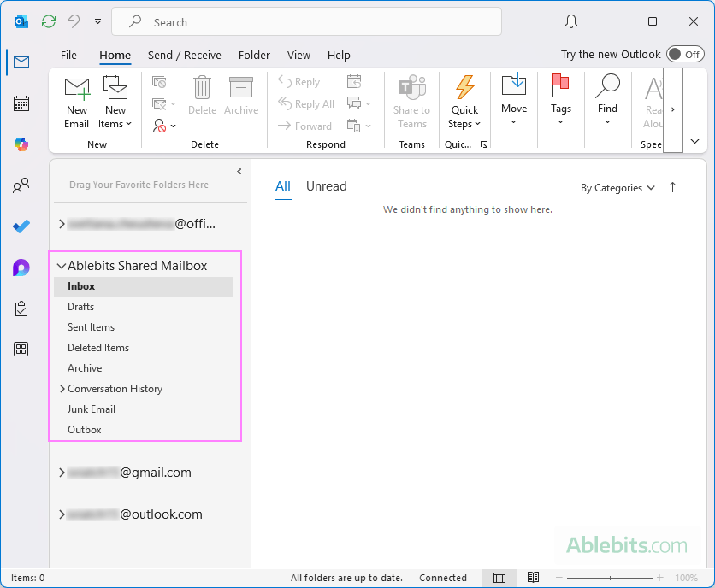Open the Send / Receive tab
The width and height of the screenshot is (715, 588).
click(x=184, y=56)
